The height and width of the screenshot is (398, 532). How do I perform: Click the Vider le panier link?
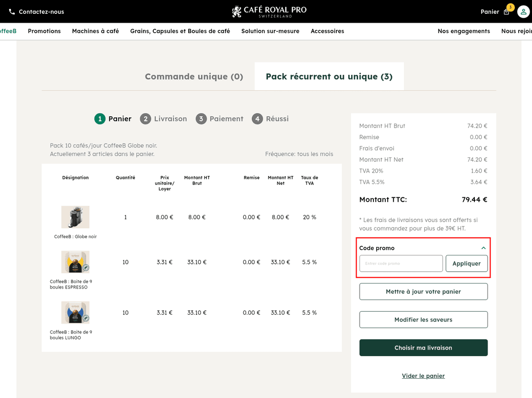pyautogui.click(x=423, y=376)
